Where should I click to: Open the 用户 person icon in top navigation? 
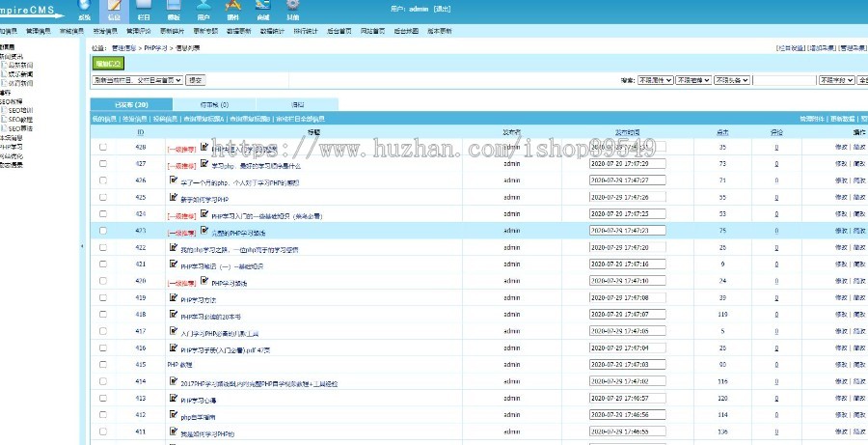tap(203, 7)
